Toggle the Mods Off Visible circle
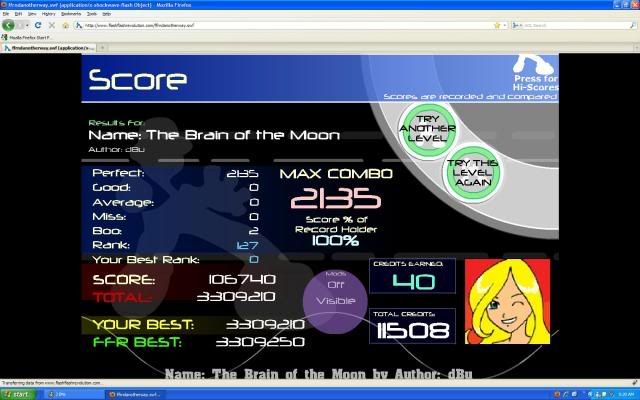Image resolution: width=640 pixels, height=400 pixels. pos(335,296)
